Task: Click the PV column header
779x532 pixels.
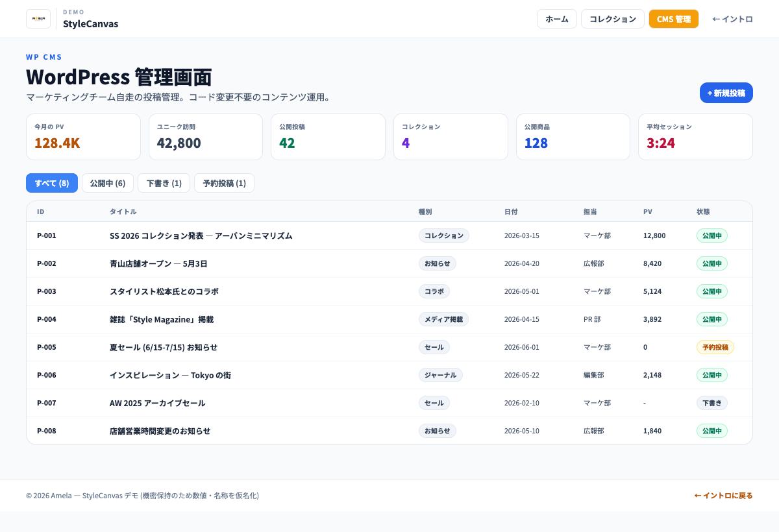Action: click(x=648, y=212)
